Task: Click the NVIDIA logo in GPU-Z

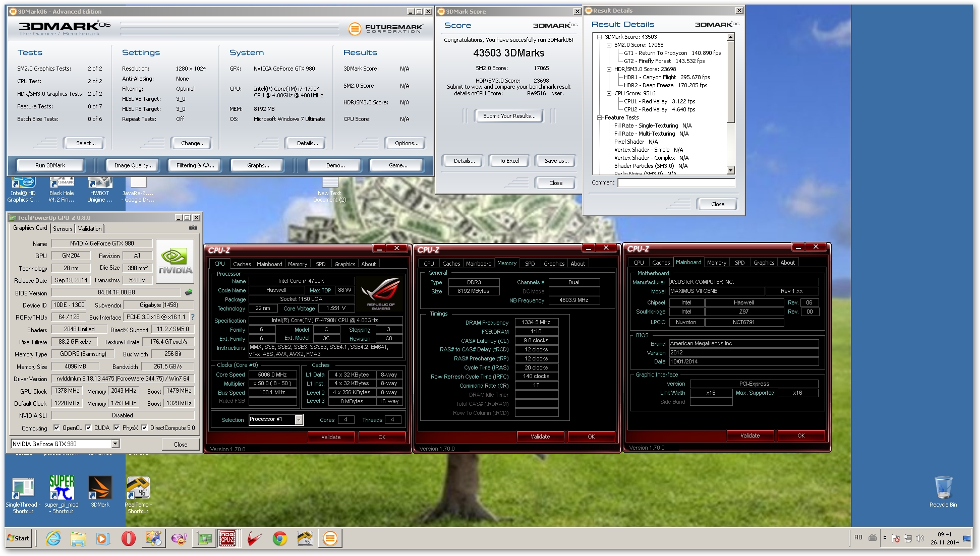Action: (x=175, y=262)
